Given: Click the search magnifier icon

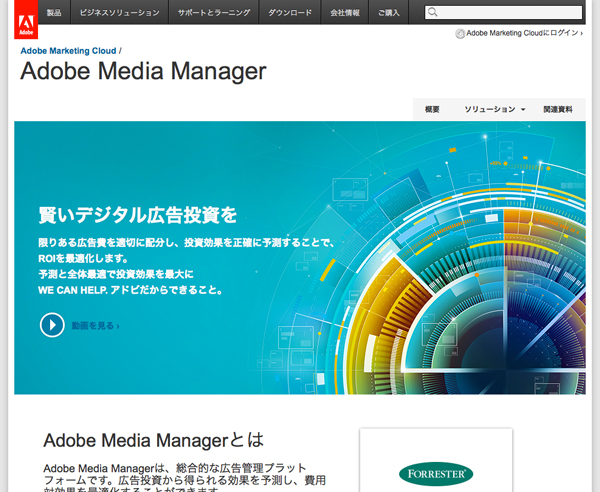Looking at the screenshot, I should pos(433,13).
